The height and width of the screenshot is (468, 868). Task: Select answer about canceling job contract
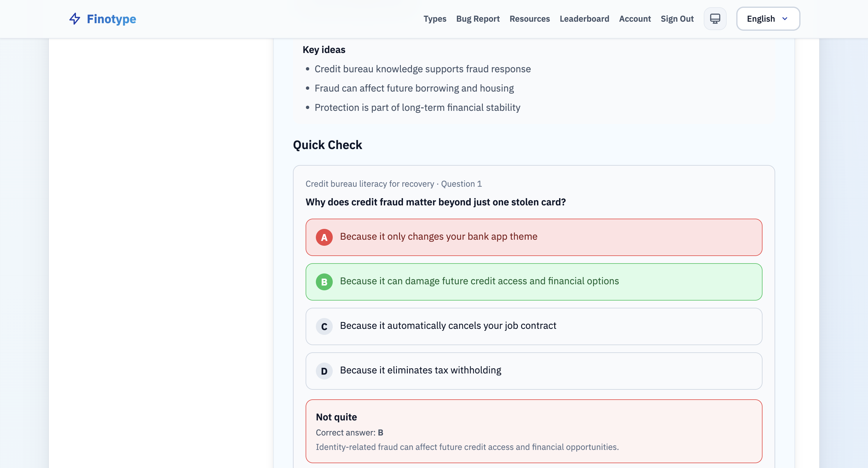pyautogui.click(x=448, y=326)
